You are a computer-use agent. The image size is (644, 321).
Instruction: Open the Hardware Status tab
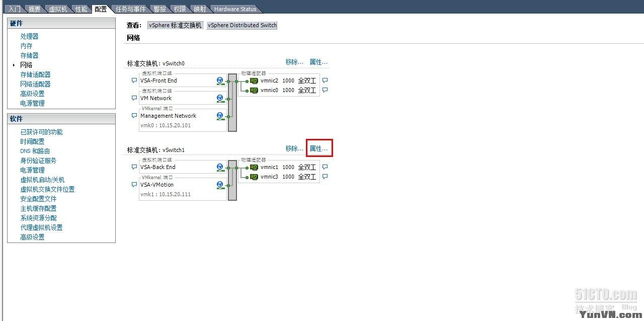tap(235, 9)
